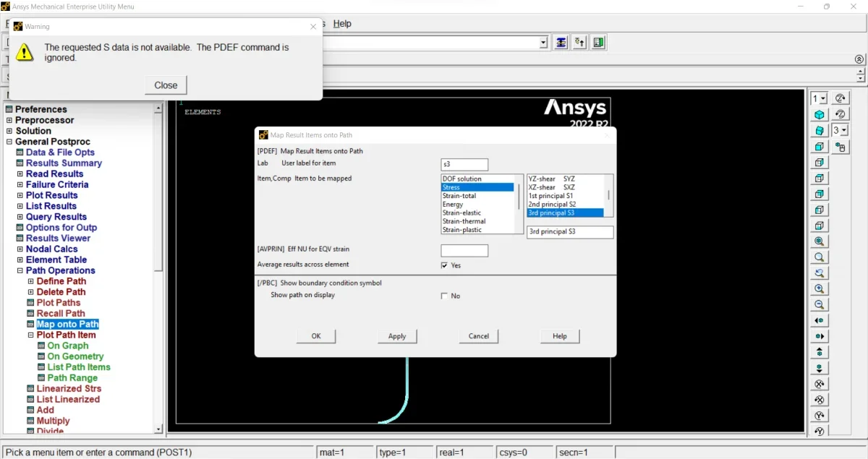Click the input history scroll up arrow
Screen dimensions: 868x459
click(860, 72)
